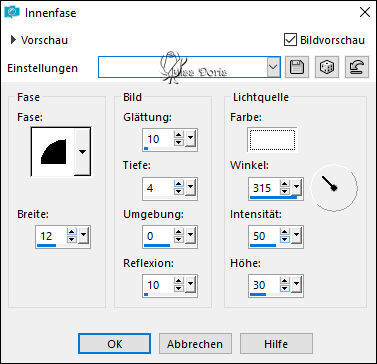Click the Farbe light color swatch
377x364 pixels.
271,140
